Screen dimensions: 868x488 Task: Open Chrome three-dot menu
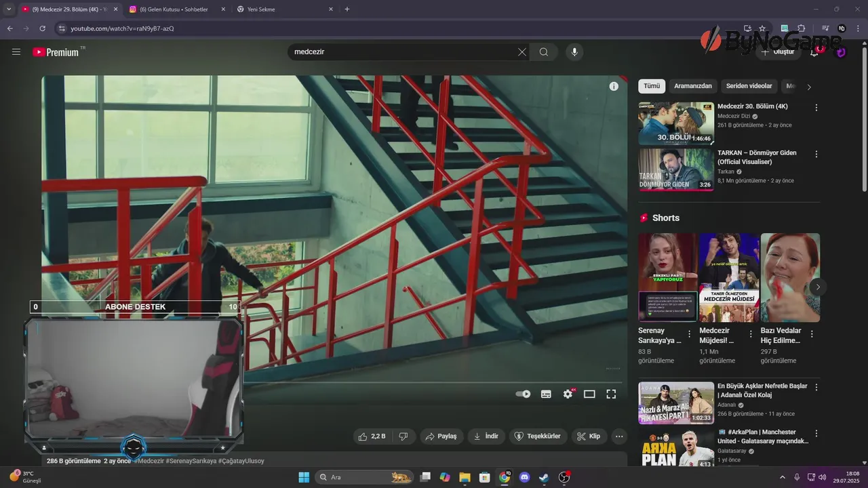coord(858,28)
